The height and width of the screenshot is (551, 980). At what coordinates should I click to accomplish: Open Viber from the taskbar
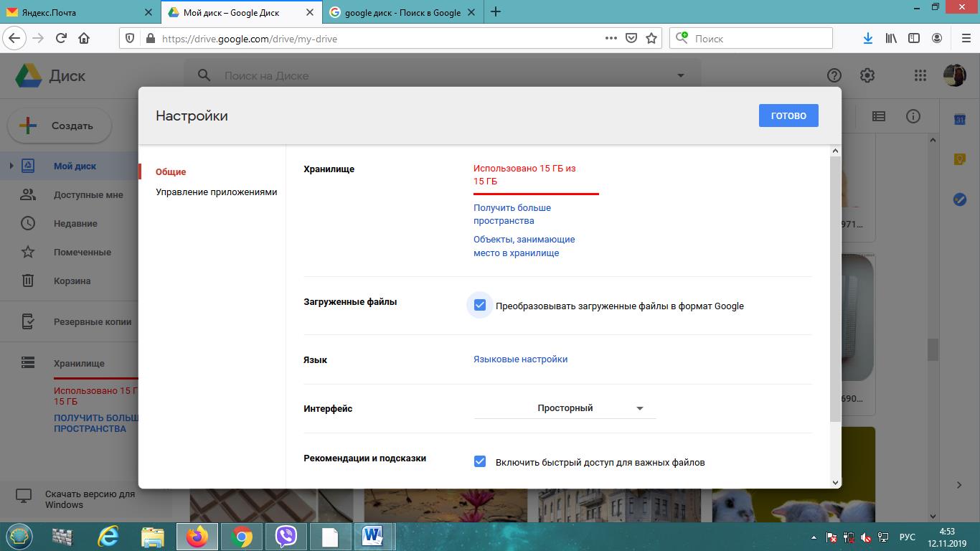[287, 537]
